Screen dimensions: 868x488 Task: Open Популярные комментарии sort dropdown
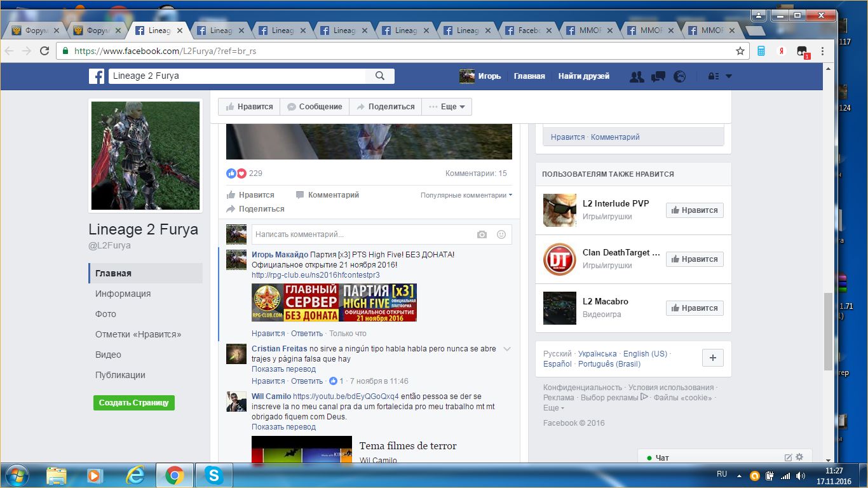(466, 195)
